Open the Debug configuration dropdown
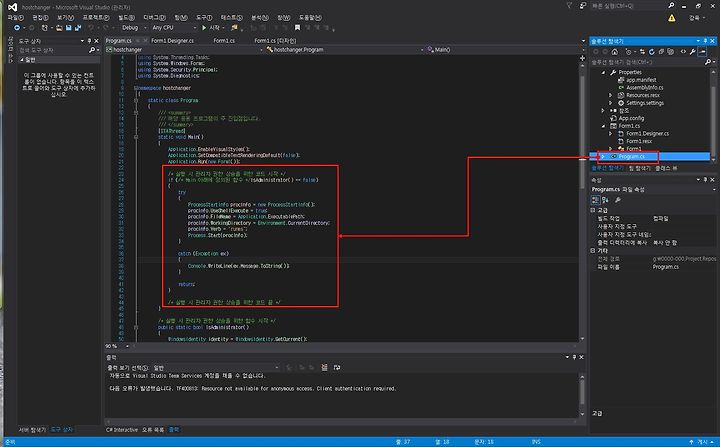This screenshot has width=720, height=447. tap(134, 28)
